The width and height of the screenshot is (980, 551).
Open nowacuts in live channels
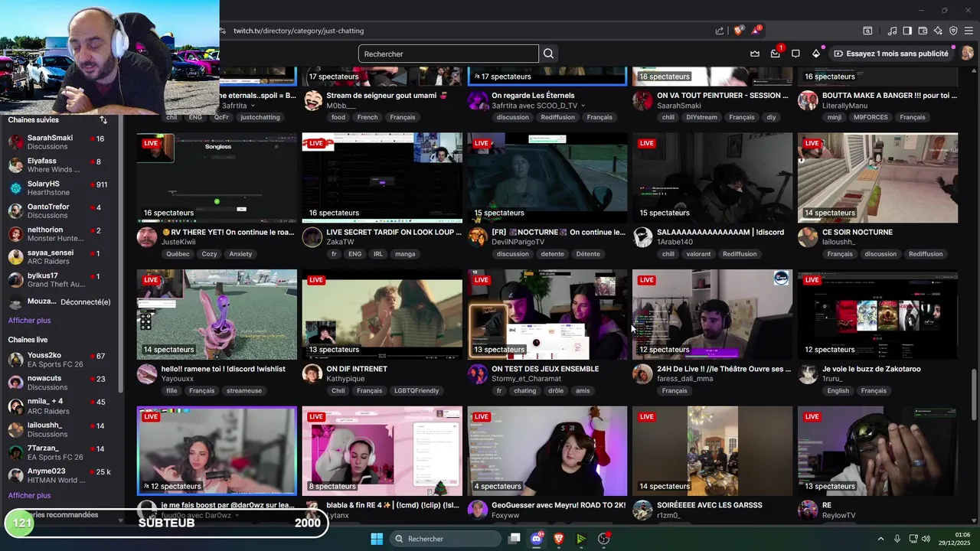[x=60, y=383]
